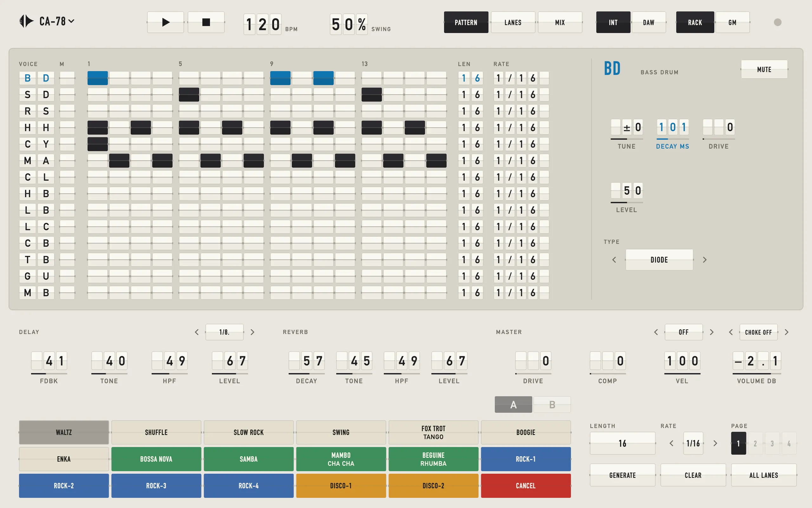This screenshot has height=508, width=812.
Task: Start playback with the play button
Action: click(166, 22)
